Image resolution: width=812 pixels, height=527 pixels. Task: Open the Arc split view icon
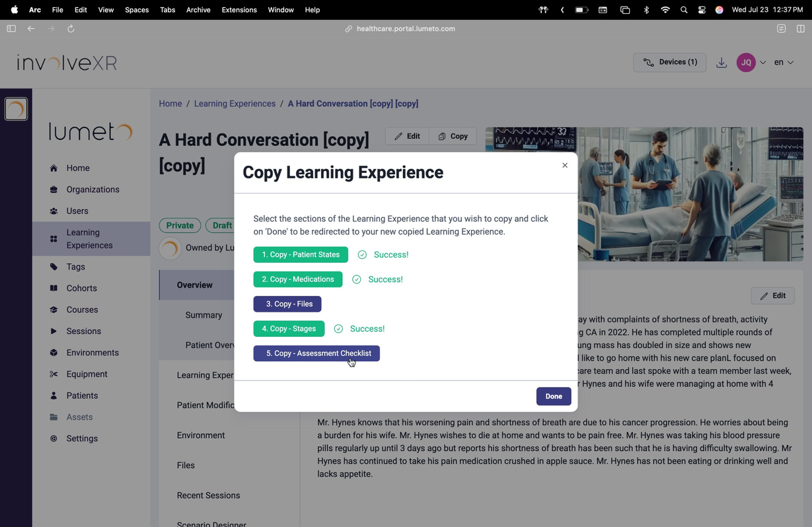[801, 29]
